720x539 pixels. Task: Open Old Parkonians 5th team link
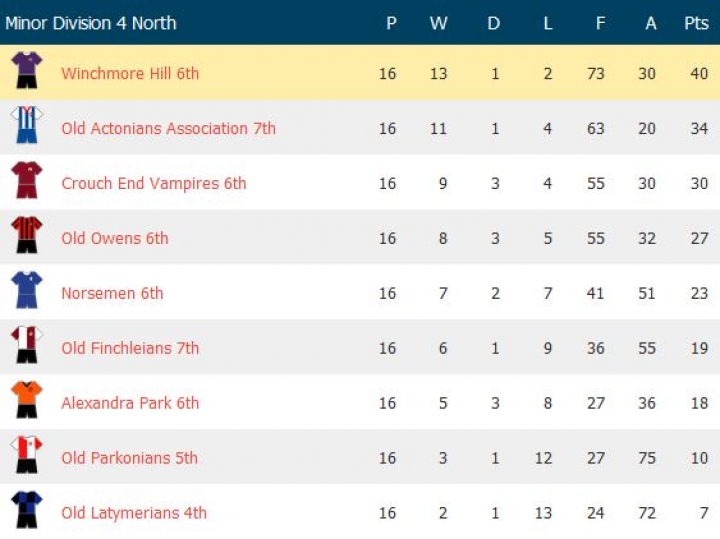click(129, 458)
